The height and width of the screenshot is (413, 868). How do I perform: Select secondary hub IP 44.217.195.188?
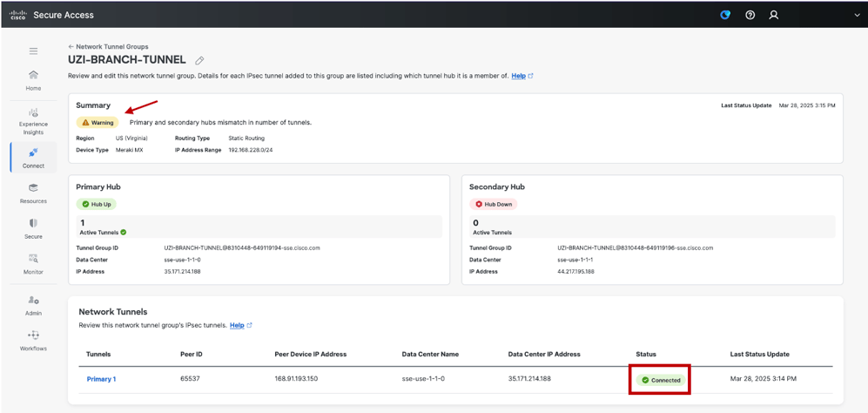(x=575, y=272)
